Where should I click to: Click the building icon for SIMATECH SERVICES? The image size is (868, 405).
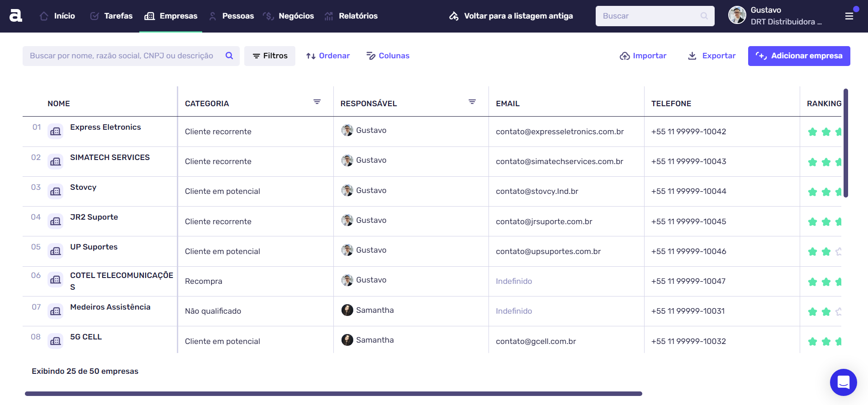(x=55, y=161)
